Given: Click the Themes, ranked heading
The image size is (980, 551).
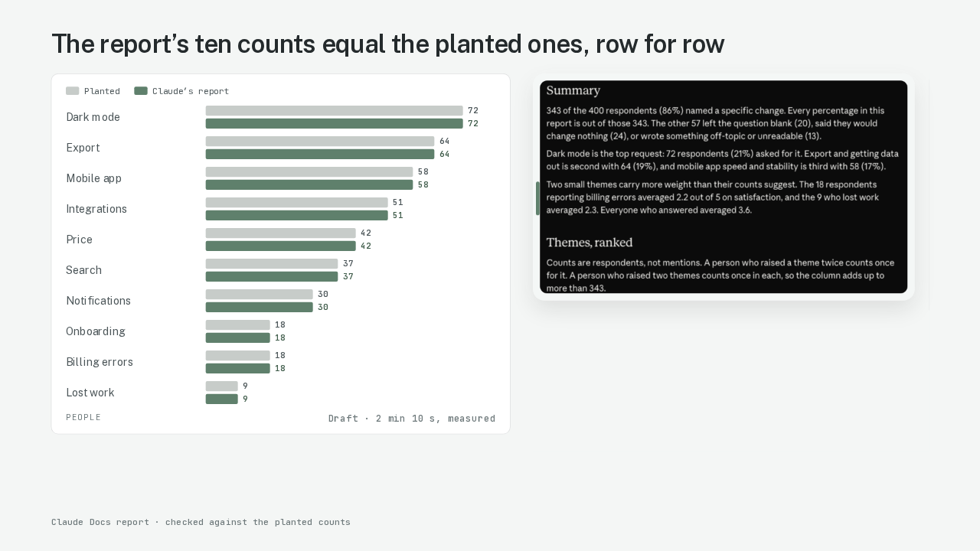Looking at the screenshot, I should 590,243.
